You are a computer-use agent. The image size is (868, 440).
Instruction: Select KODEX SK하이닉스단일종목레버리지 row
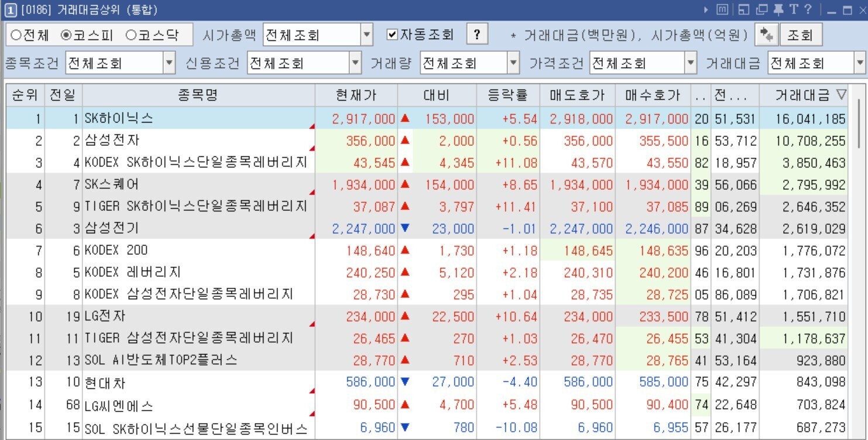(427, 162)
